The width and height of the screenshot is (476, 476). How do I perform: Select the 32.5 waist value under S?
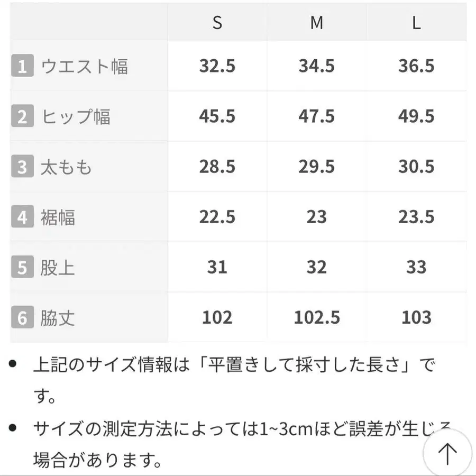point(217,66)
